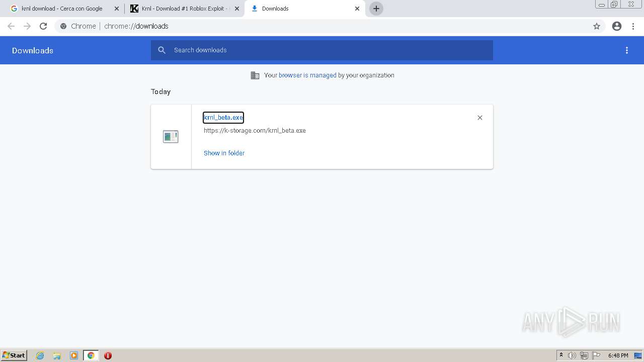The height and width of the screenshot is (362, 644).
Task: Select the Chrome taskbar button
Action: point(91,355)
